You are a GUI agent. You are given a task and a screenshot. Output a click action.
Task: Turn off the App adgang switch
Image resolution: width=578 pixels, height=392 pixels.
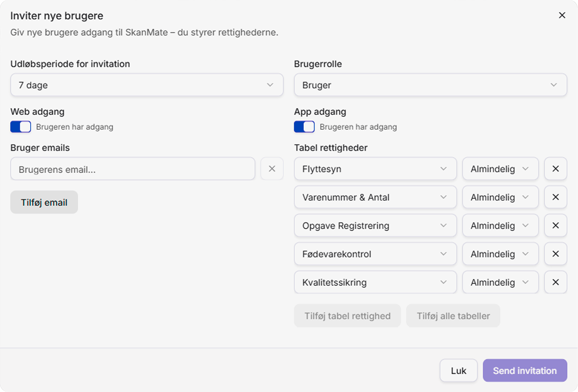pyautogui.click(x=304, y=127)
